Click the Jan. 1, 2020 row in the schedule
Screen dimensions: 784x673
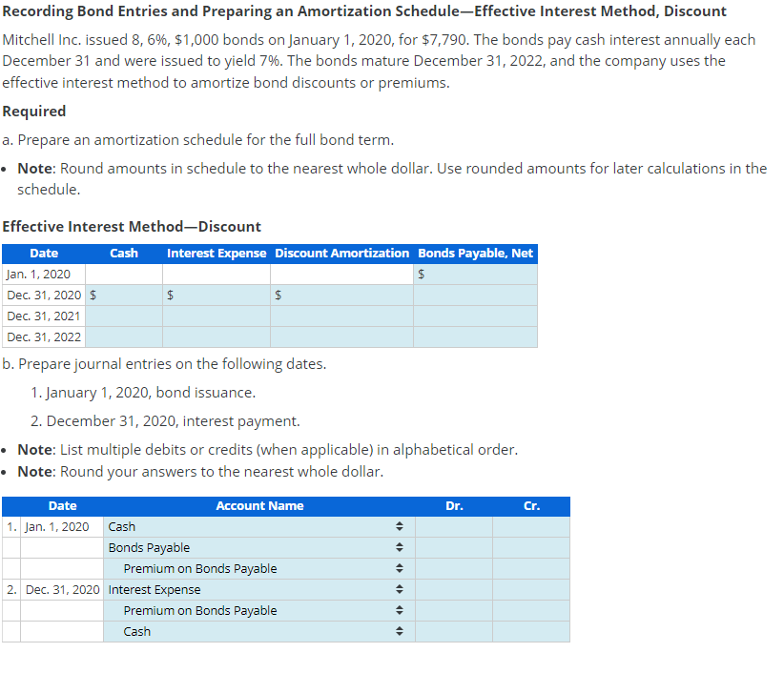click(x=40, y=274)
